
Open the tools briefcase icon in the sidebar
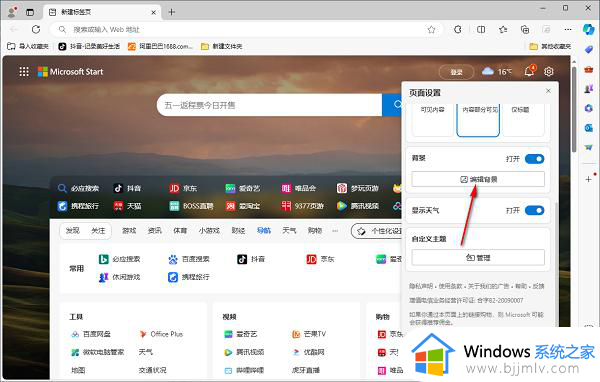click(x=589, y=69)
